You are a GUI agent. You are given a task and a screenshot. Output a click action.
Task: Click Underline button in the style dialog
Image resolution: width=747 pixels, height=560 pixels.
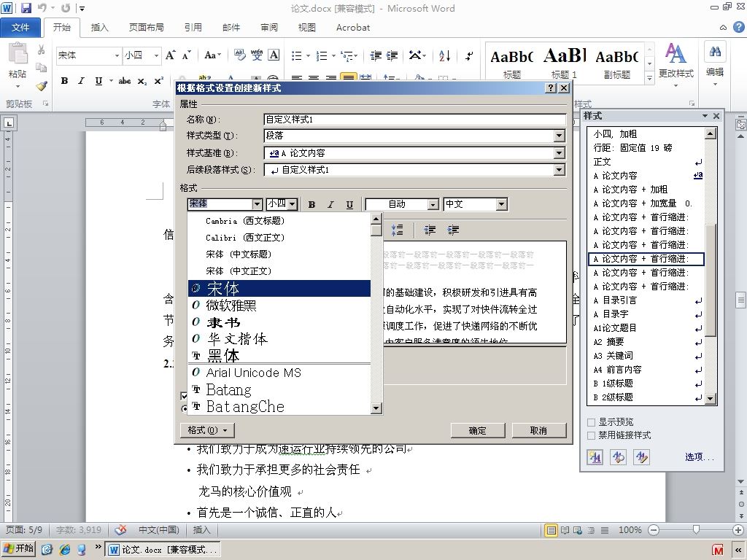349,204
